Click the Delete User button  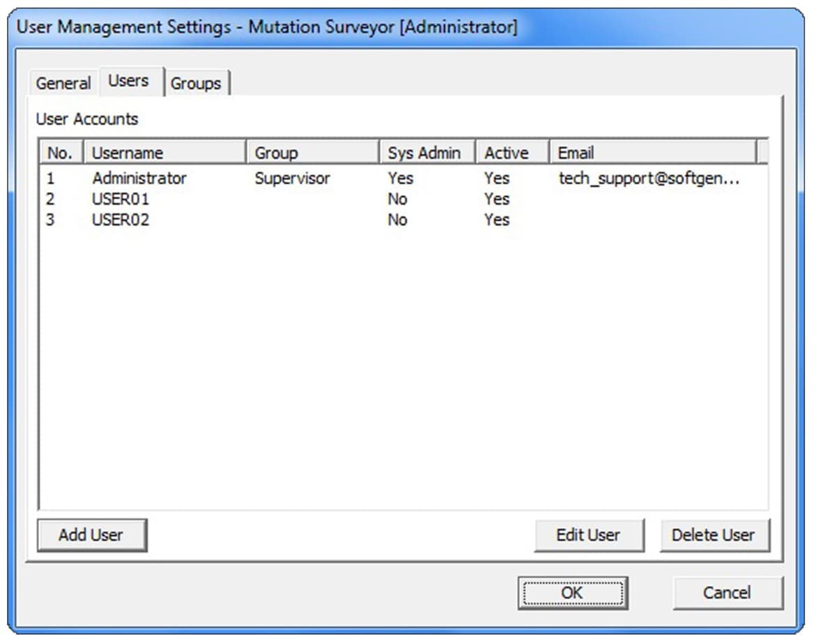click(x=714, y=535)
